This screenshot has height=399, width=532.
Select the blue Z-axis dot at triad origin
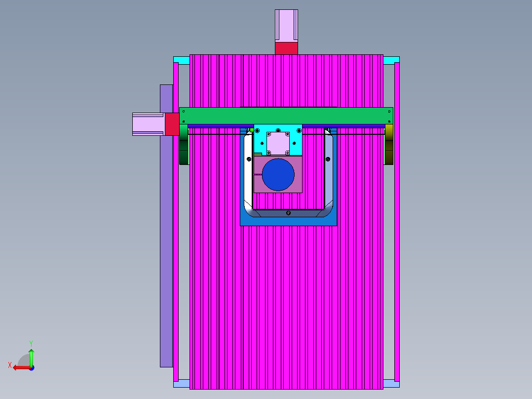(x=31, y=367)
